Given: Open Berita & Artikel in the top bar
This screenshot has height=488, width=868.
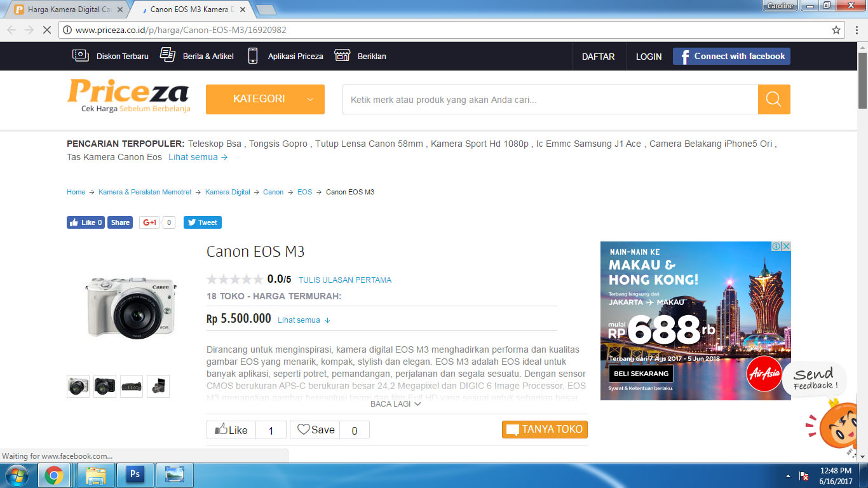Looking at the screenshot, I should click(x=197, y=56).
